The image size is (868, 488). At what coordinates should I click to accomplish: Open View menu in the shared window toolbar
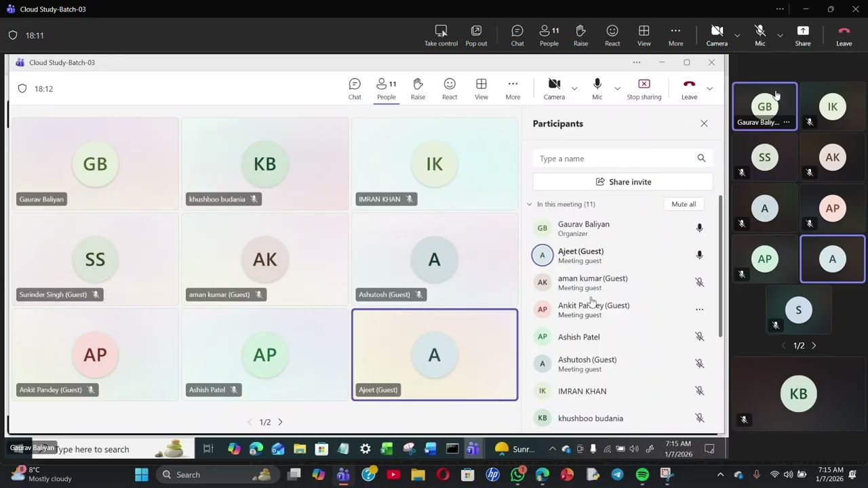(x=481, y=89)
